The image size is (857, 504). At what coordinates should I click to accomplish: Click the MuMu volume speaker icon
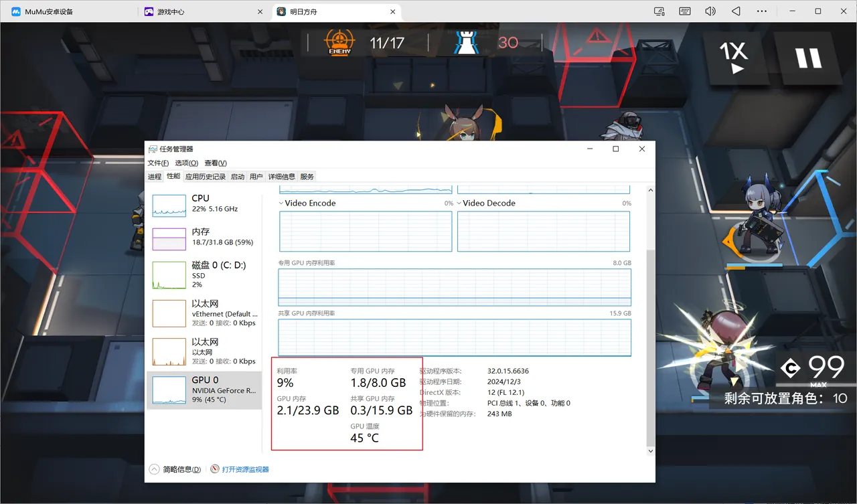click(710, 11)
